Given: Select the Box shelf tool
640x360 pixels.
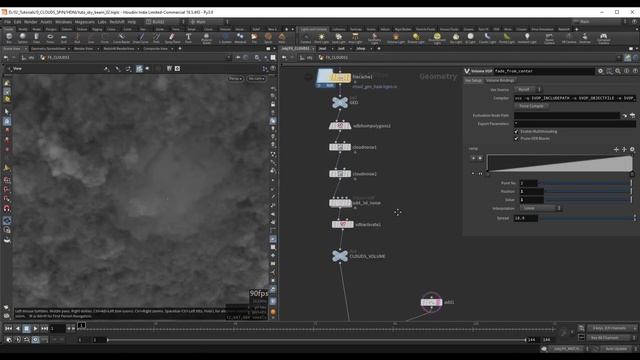Looking at the screenshot, I should 9,38.
